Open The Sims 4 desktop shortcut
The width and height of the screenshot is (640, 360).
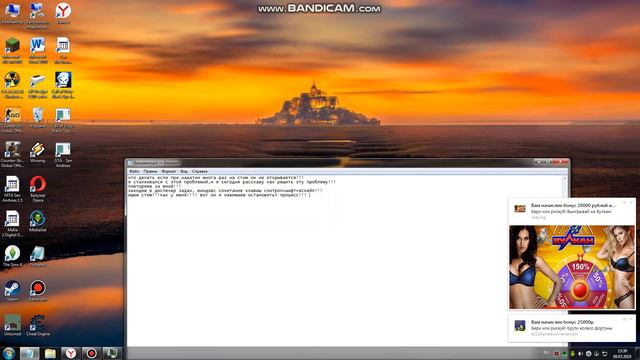tap(12, 256)
